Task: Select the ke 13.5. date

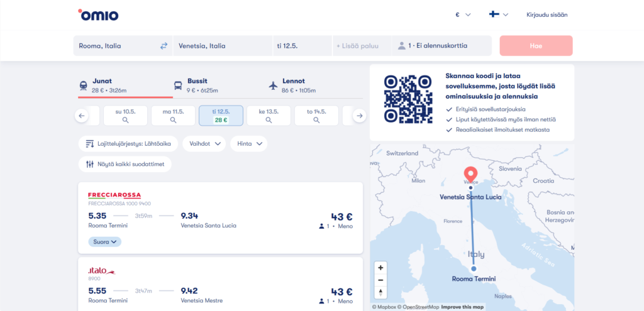Action: 269,116
